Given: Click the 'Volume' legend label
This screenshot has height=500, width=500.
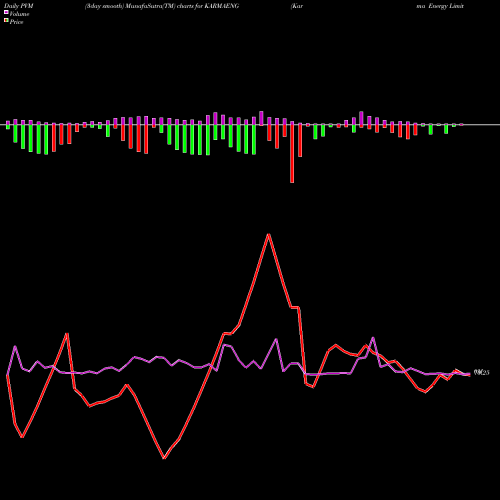Looking at the screenshot, I should [19, 14].
